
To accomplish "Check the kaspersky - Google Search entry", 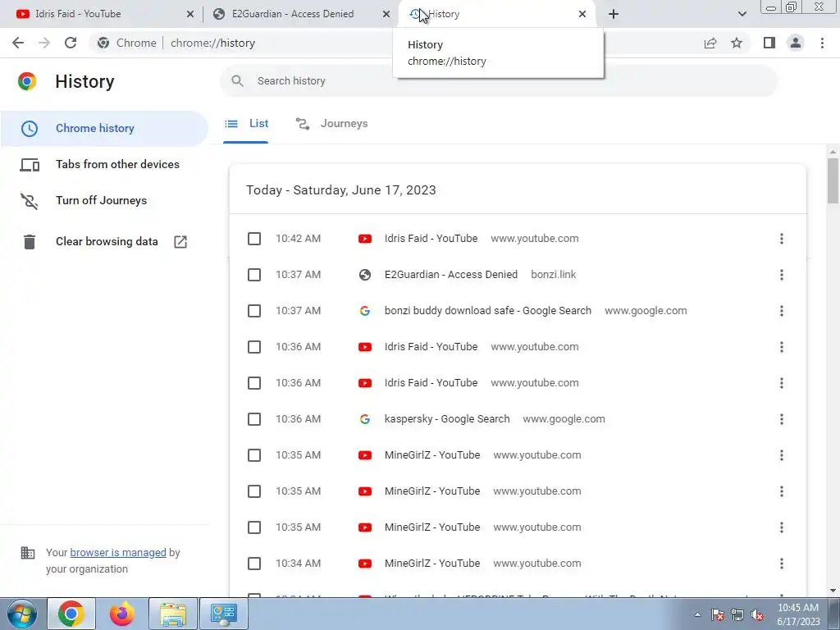I will (254, 419).
